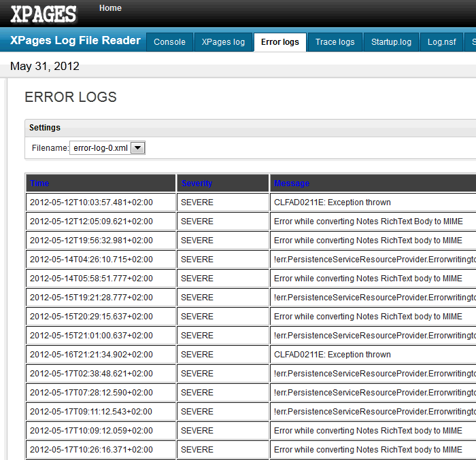This screenshot has width=476, height=460.
Task: Open the Startup.log tab
Action: (x=391, y=42)
